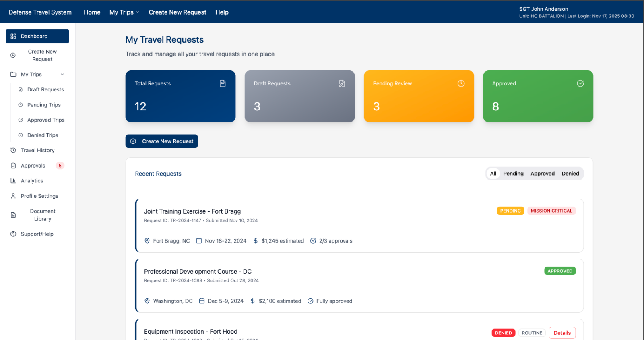Click the Defense Travel System title link
Image resolution: width=644 pixels, height=340 pixels.
point(40,12)
